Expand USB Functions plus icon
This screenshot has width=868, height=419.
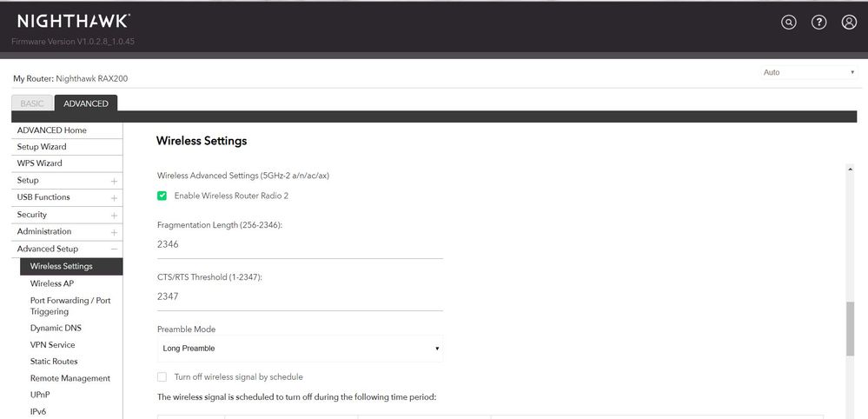[x=114, y=197]
